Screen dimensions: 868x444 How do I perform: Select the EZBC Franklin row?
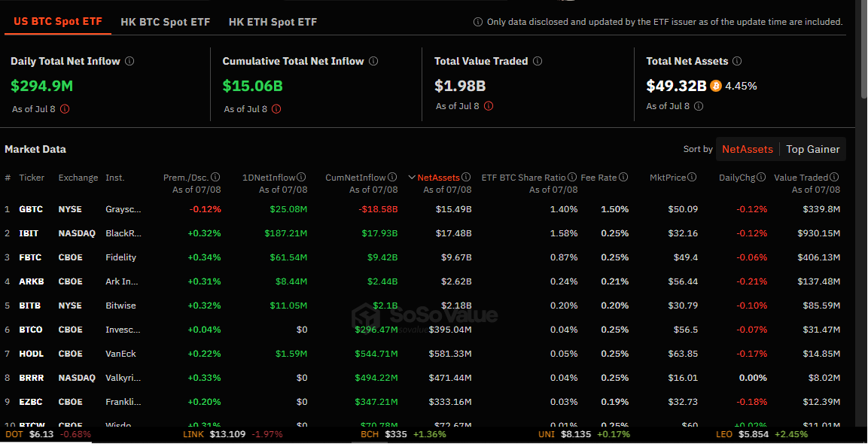(x=425, y=402)
